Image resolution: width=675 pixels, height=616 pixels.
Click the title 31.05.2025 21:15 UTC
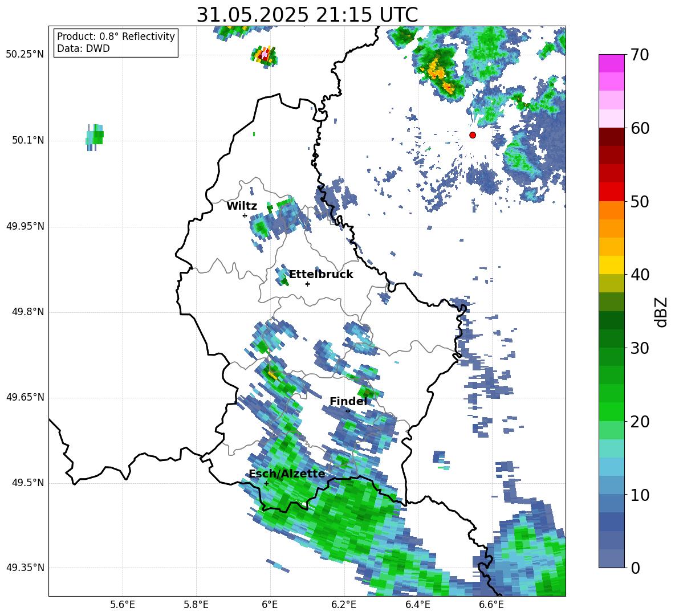click(307, 15)
